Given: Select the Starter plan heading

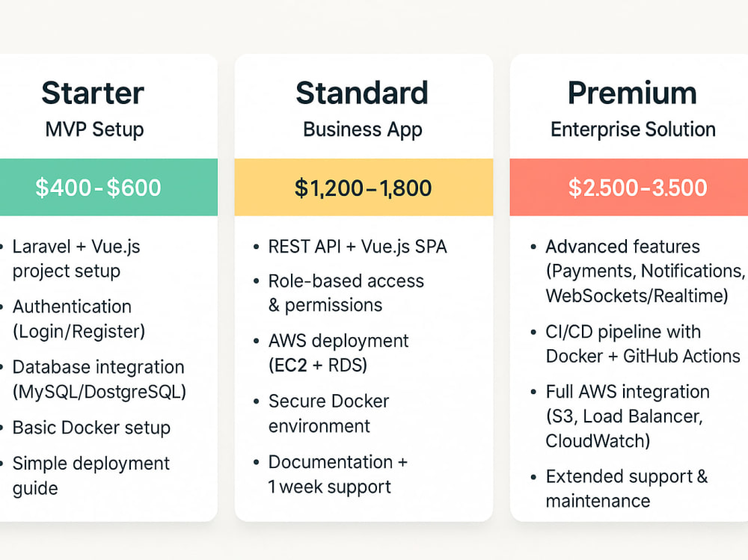Looking at the screenshot, I should pyautogui.click(x=93, y=93).
